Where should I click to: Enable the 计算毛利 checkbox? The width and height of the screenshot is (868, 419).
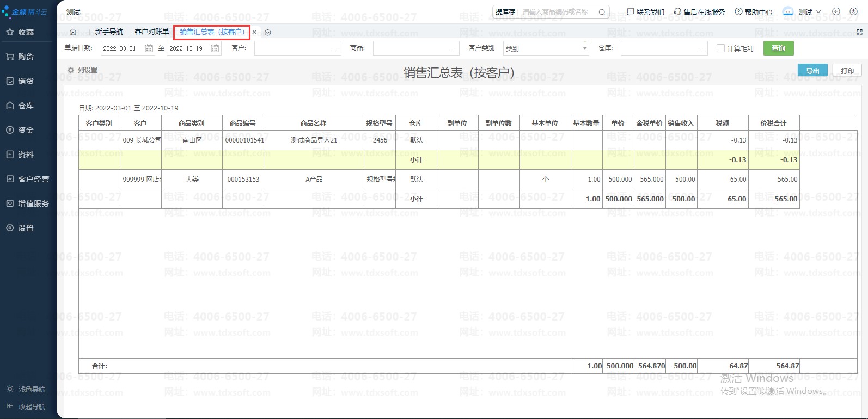[x=720, y=48]
